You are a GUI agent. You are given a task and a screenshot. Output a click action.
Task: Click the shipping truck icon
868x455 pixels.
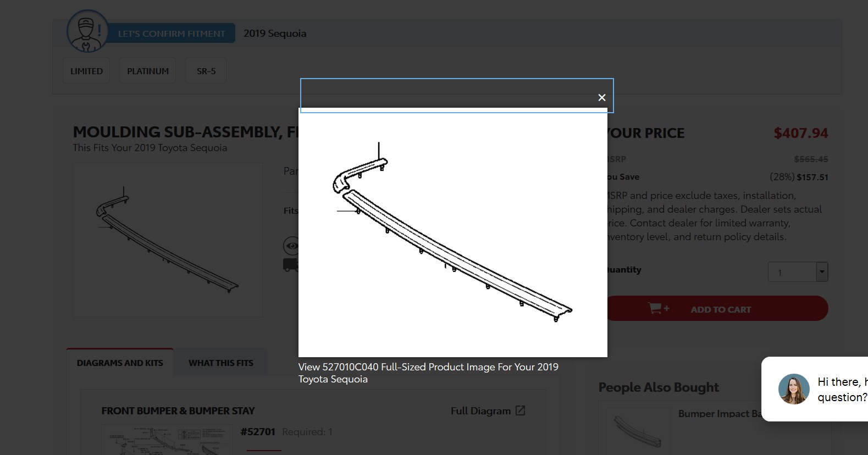tap(290, 265)
